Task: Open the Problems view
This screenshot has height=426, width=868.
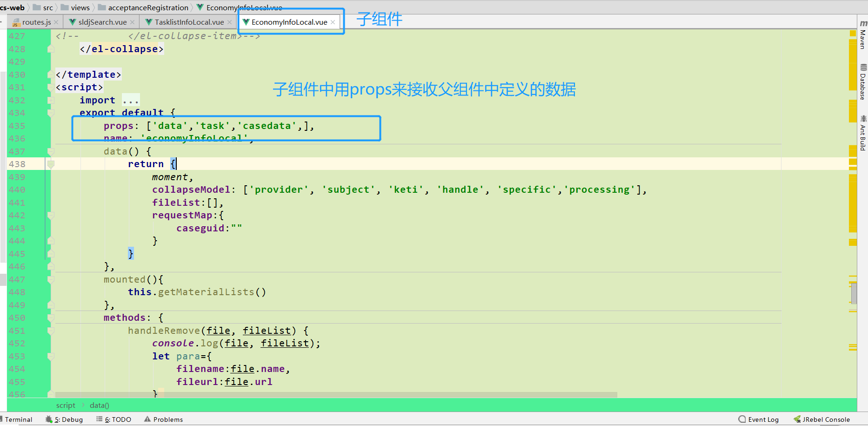Action: click(167, 419)
